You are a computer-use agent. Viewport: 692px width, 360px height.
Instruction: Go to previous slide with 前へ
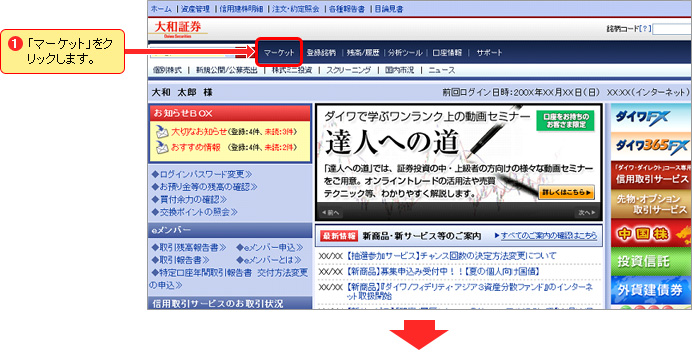point(331,213)
